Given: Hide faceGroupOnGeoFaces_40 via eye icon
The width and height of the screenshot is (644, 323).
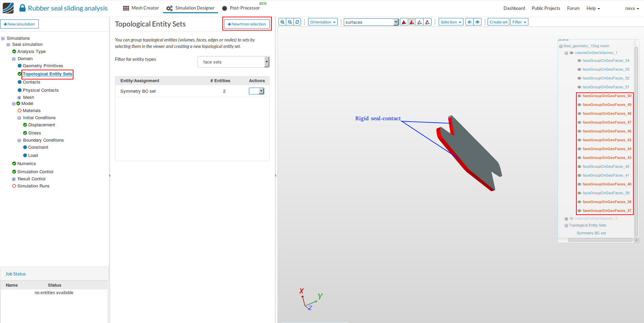Looking at the screenshot, I should [579, 184].
